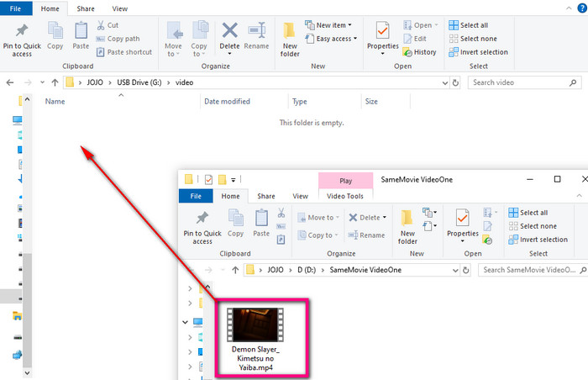Click the Paste icon in video window ribbon
The height and width of the screenshot is (380, 588).
point(81,35)
